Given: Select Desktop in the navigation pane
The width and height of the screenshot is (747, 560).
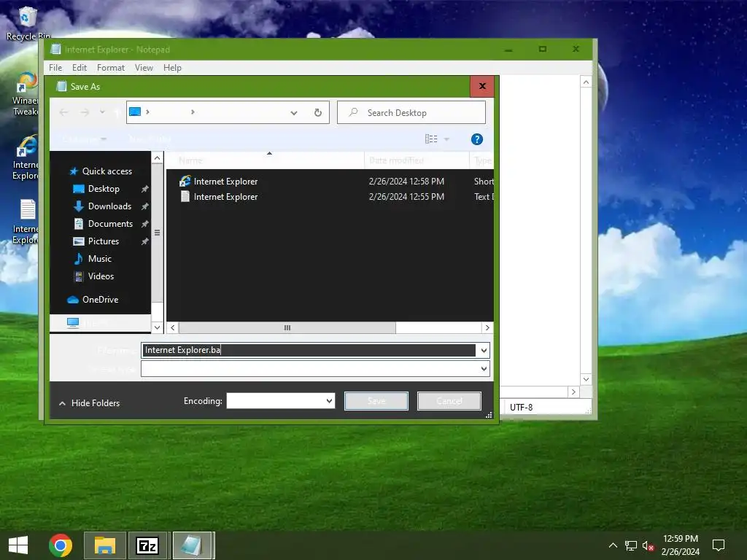Looking at the screenshot, I should [x=104, y=189].
